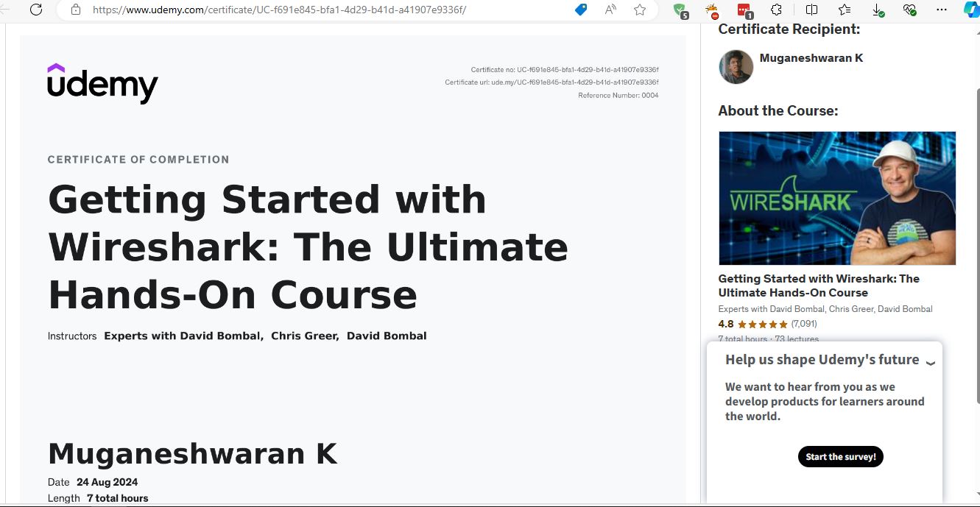
Task: Click instructor Chris Greer on certificate
Action: coord(305,336)
